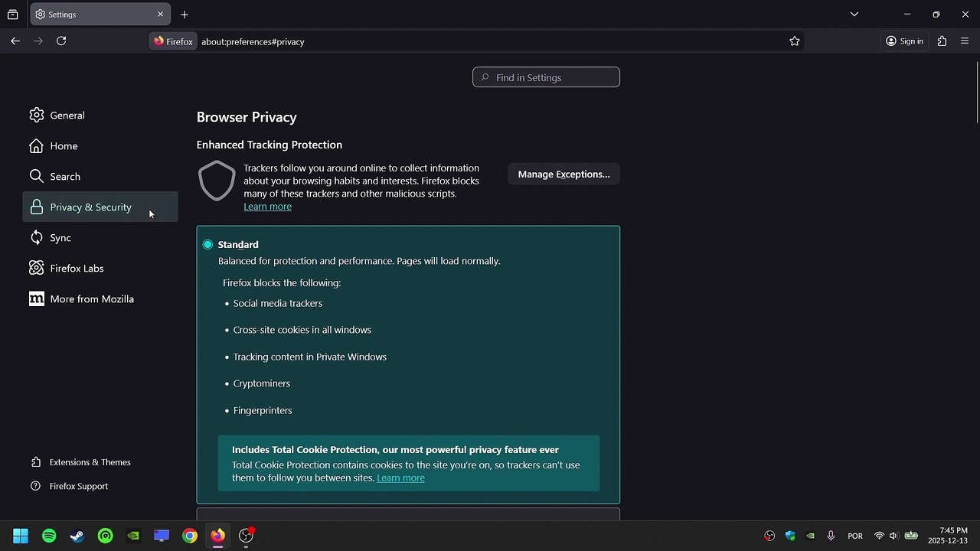The image size is (980, 551).
Task: Click the Extensions & Themes puzzle icon
Action: (36, 462)
